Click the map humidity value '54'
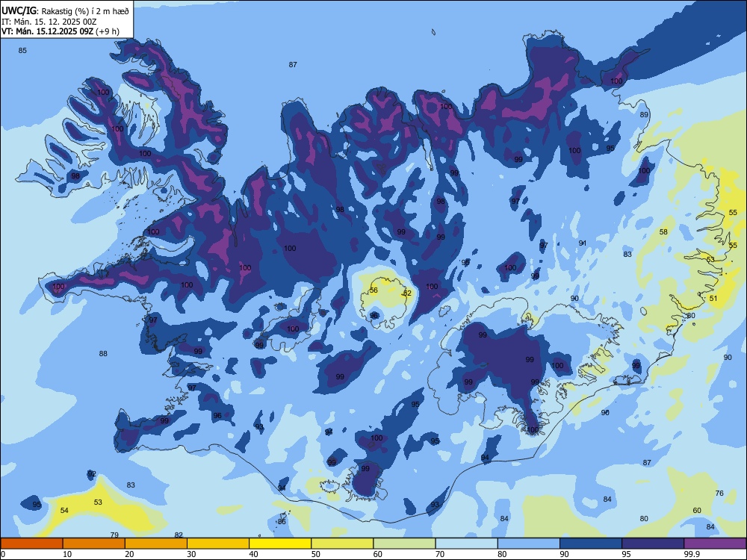This screenshot has width=747, height=560. pyautogui.click(x=64, y=511)
